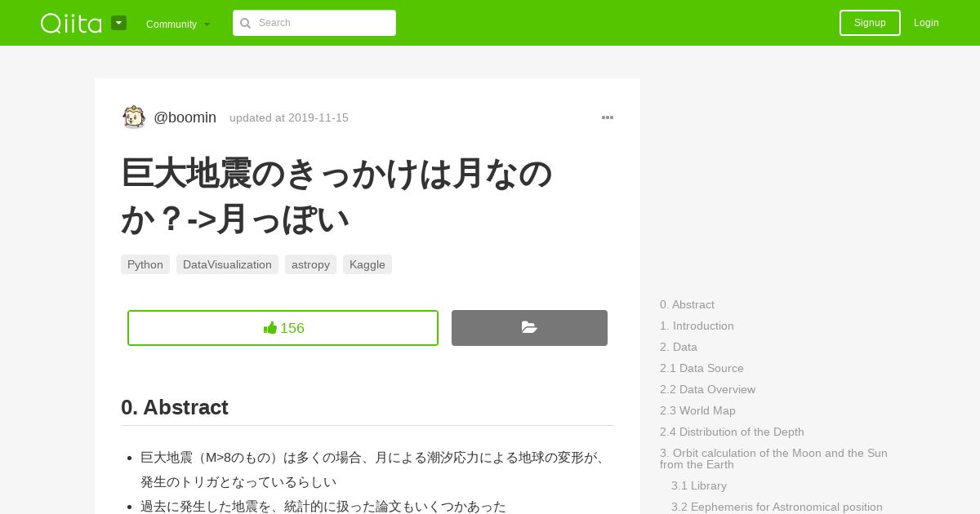The image size is (980, 514).
Task: Go to 2.2 Data Overview section
Action: [x=707, y=389]
